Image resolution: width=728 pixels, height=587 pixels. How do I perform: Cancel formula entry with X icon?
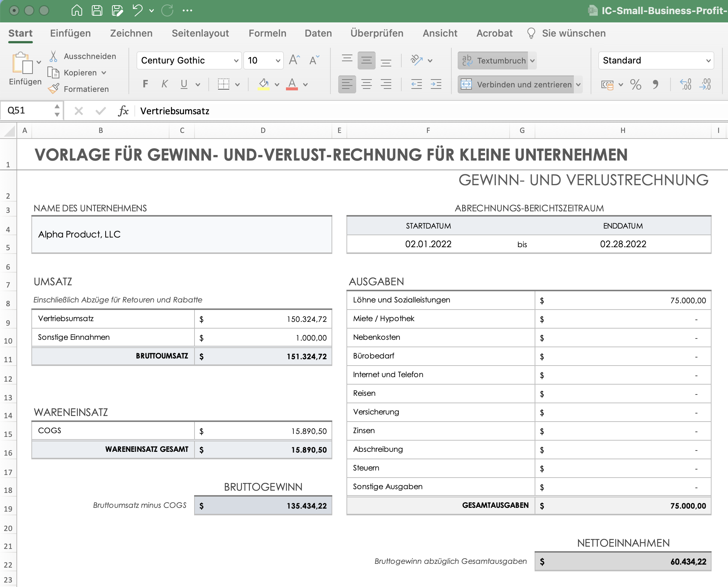pos(78,111)
